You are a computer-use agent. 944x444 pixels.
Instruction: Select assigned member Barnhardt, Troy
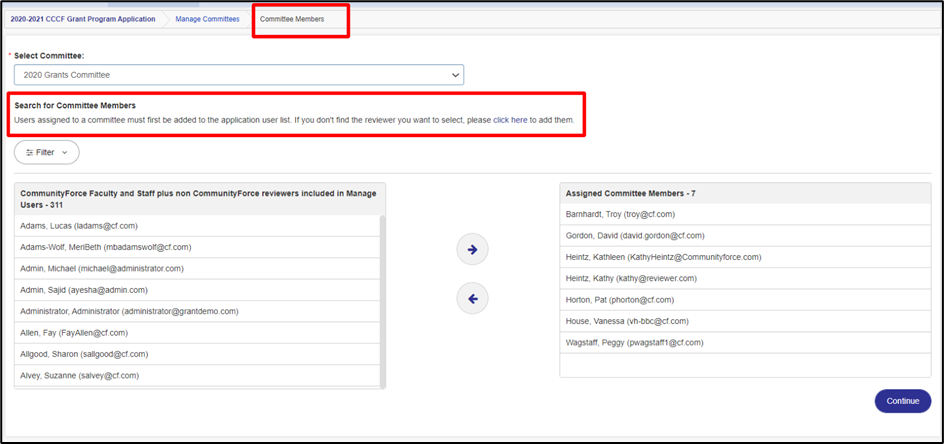745,214
